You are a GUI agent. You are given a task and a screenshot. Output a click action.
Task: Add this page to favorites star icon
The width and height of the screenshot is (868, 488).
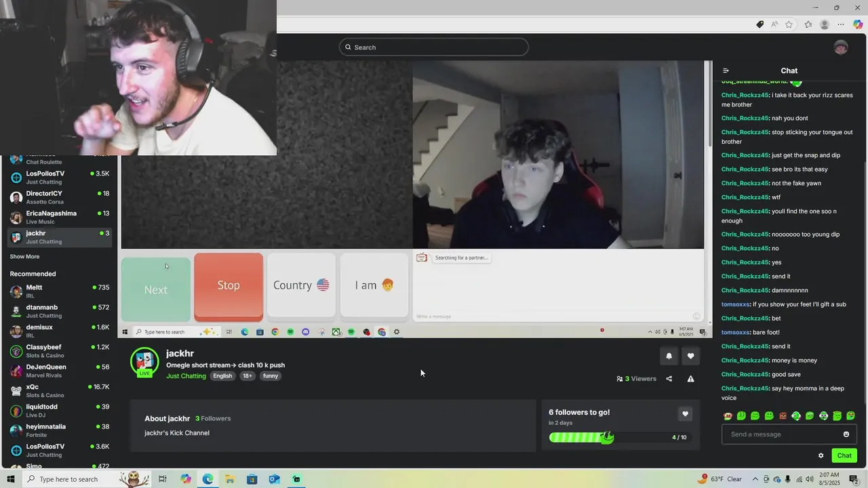click(789, 24)
